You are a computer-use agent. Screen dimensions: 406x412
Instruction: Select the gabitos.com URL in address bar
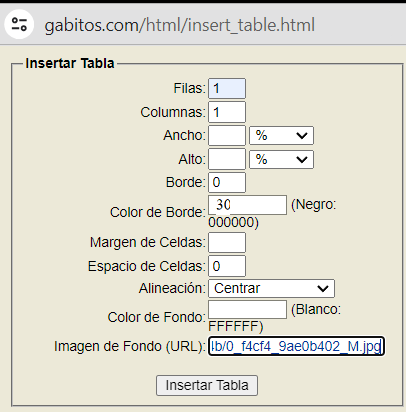[x=180, y=25]
